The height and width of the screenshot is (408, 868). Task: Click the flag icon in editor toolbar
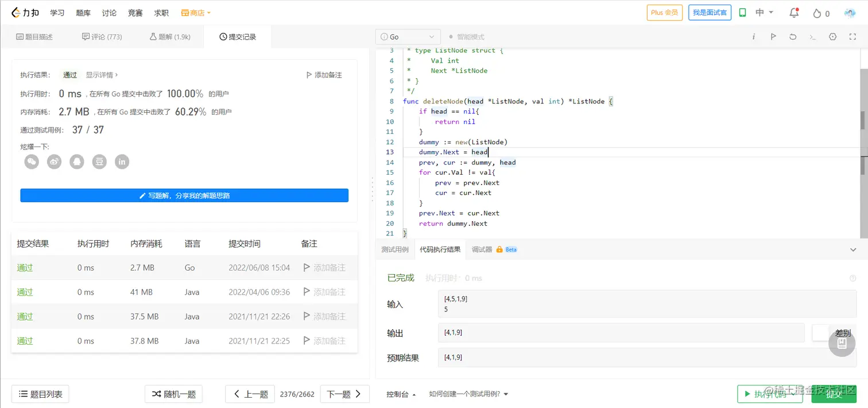pos(773,37)
